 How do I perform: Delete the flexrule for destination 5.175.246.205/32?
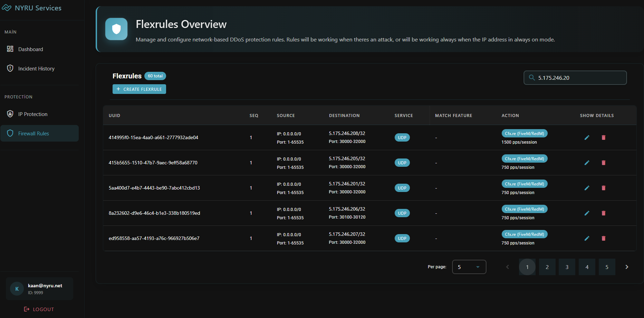pos(603,163)
